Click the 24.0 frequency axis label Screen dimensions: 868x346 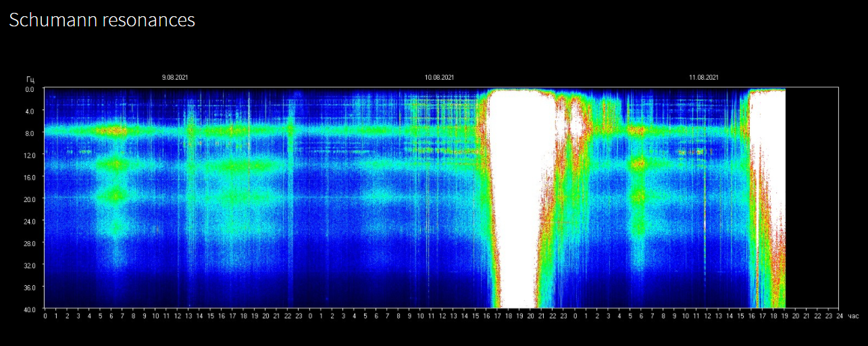point(30,221)
